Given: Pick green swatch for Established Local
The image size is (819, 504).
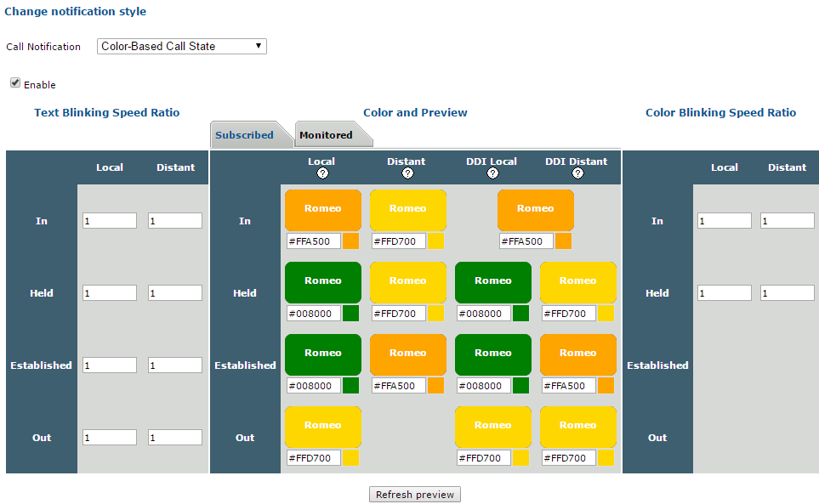Looking at the screenshot, I should 350,386.
